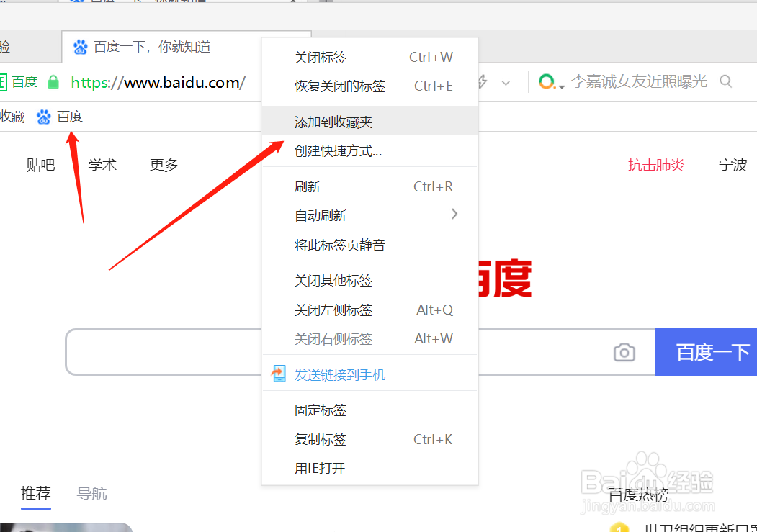Screen dimensions: 757x532
Task: Select 关闭标签 from context menu
Action: click(369, 58)
